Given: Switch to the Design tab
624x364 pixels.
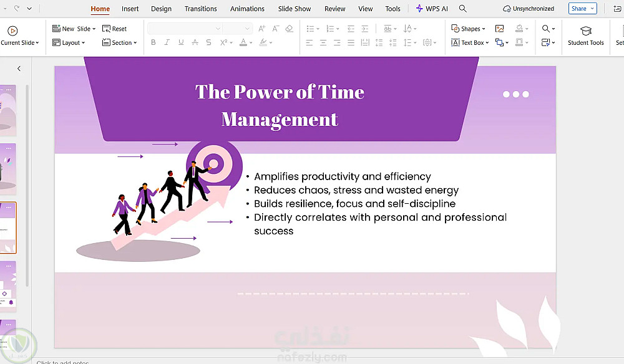Looking at the screenshot, I should [x=161, y=9].
